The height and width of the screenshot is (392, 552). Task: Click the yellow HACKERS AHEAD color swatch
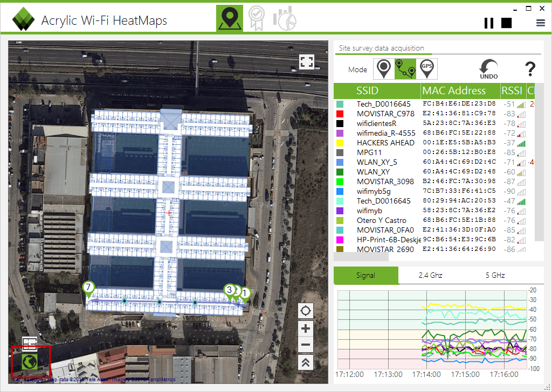[340, 143]
